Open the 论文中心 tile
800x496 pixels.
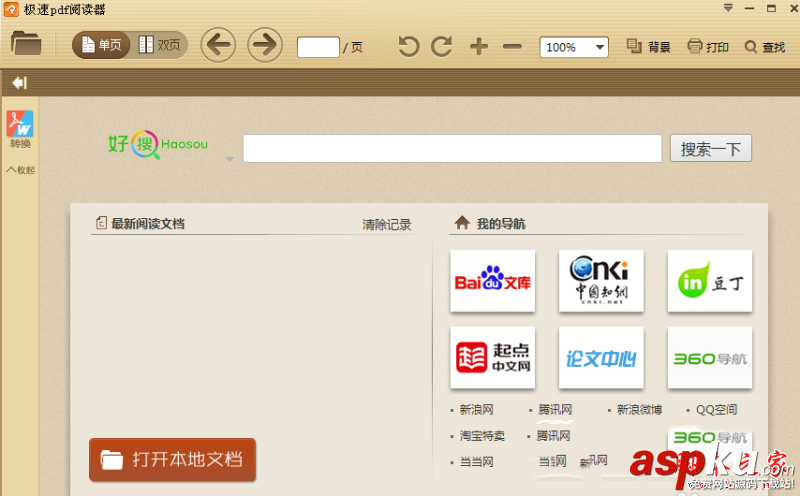pyautogui.click(x=601, y=358)
